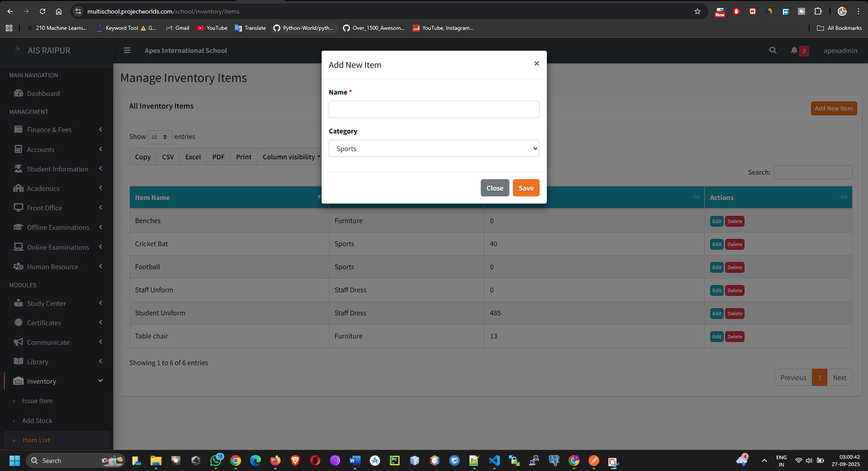Screen dimensions: 868x471
Task: Delete the Cricket Bat item
Action: [735, 245]
